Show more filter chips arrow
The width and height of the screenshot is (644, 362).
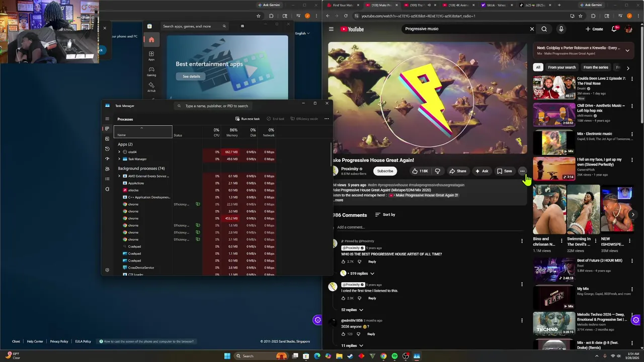[x=627, y=67]
